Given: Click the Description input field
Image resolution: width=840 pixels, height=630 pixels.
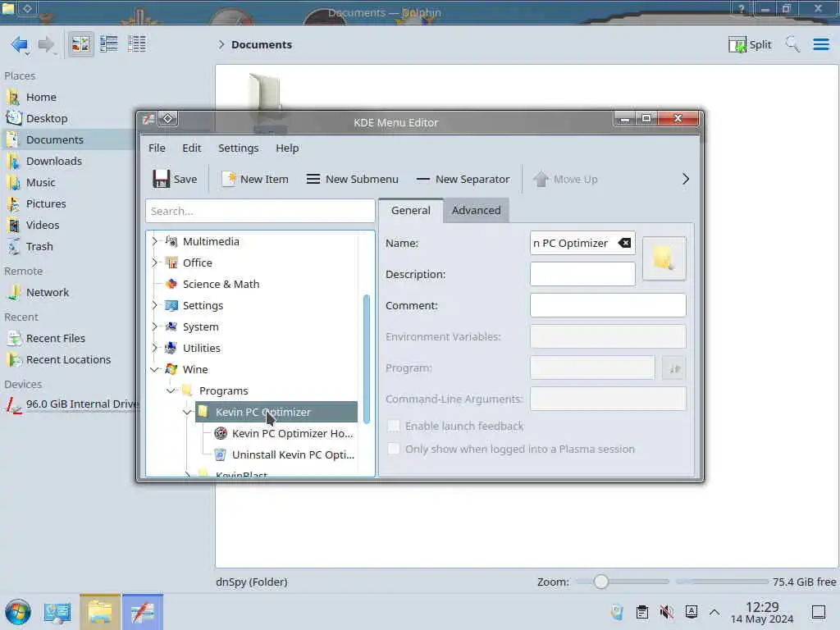Looking at the screenshot, I should click(x=582, y=274).
